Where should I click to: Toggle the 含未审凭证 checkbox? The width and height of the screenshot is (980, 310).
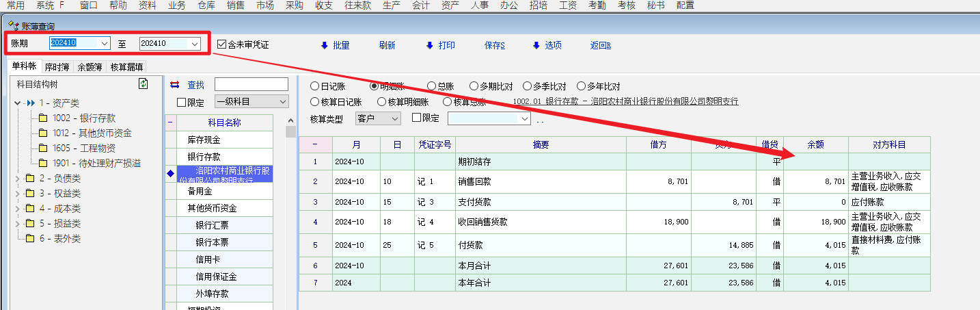pos(221,44)
